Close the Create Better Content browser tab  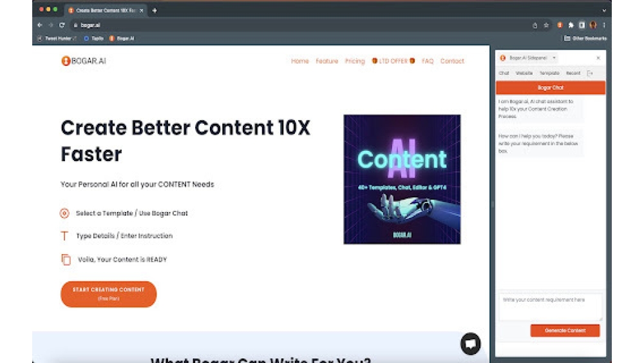pyautogui.click(x=141, y=10)
